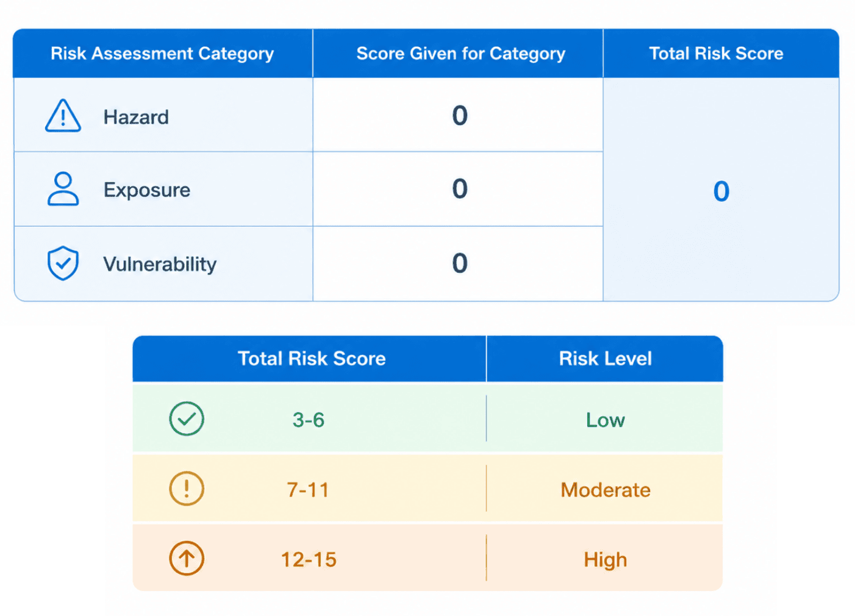Click the Vulnerability shield checkmark icon
The height and width of the screenshot is (616, 855).
63,263
